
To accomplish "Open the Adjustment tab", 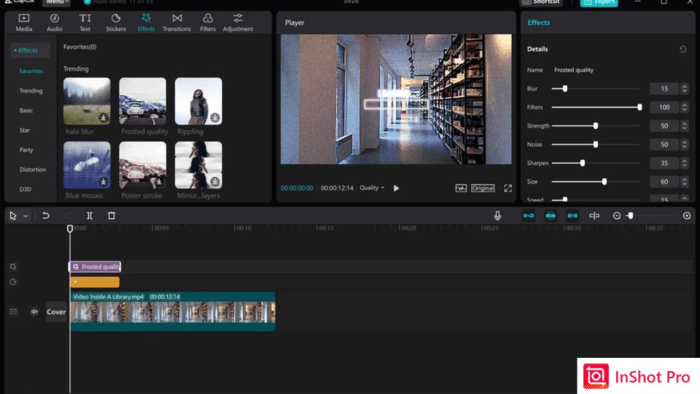I will coord(238,22).
